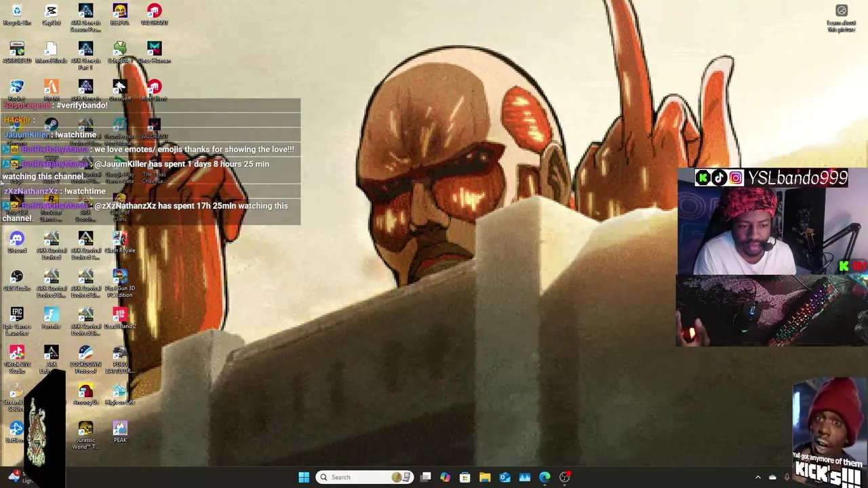Screen dimensions: 868x488
Task: Switch to Microsoft Edge on taskbar
Action: coord(545,477)
